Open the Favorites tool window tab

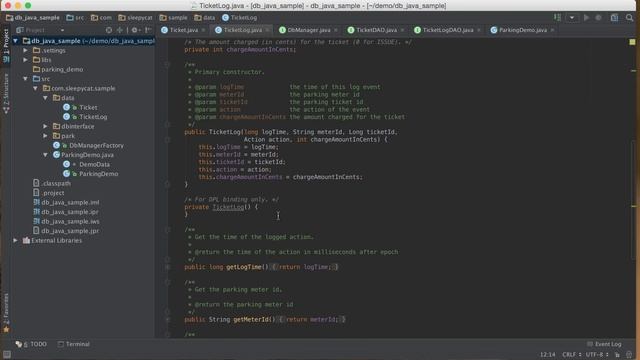click(6, 312)
